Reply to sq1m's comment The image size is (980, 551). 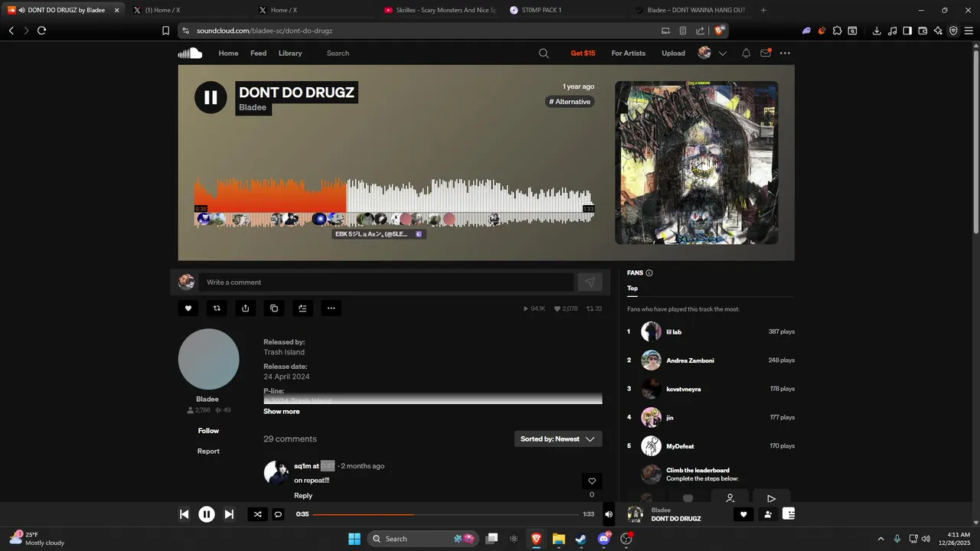303,496
